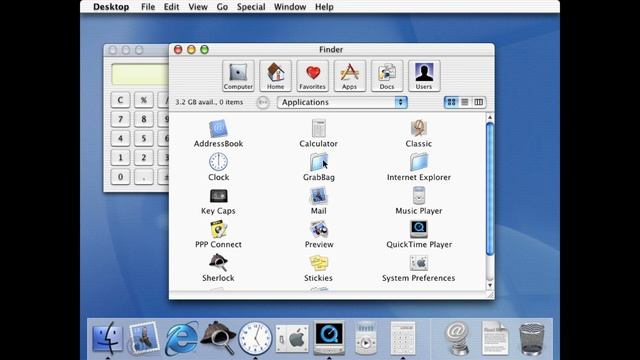
Task: Click the Calculator icon in the Dock
Action: click(x=403, y=338)
